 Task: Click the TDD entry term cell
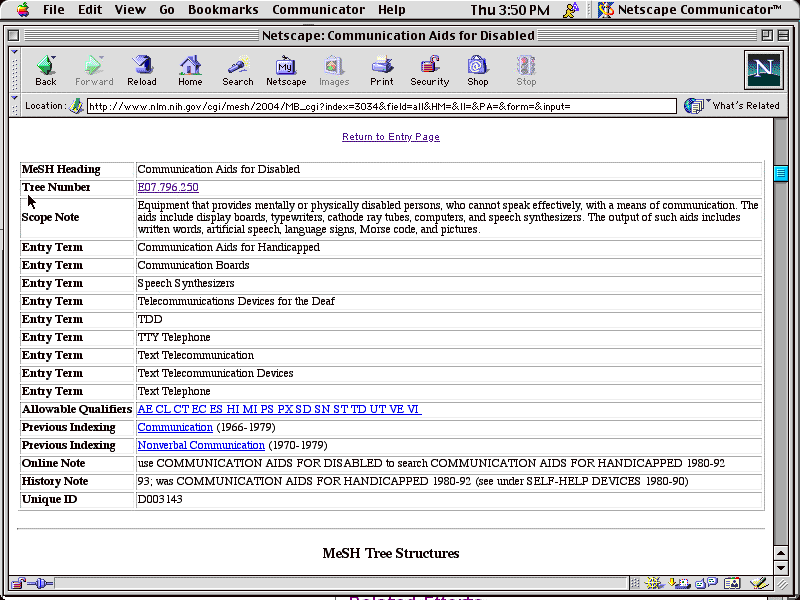pyautogui.click(x=449, y=319)
